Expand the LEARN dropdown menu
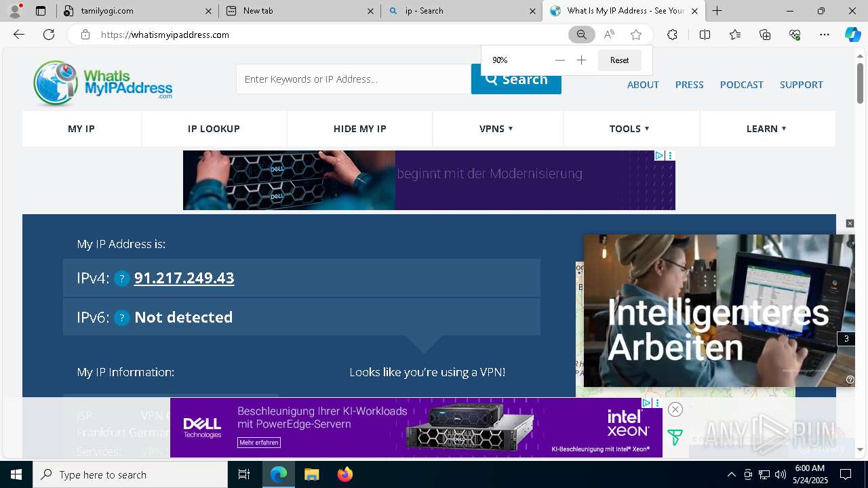Screen dimensions: 868x488 pos(766,129)
